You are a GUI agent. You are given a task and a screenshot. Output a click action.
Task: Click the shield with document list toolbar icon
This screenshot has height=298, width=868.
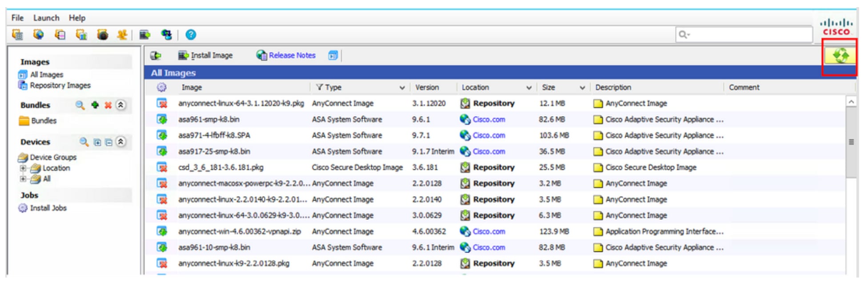[x=60, y=34]
